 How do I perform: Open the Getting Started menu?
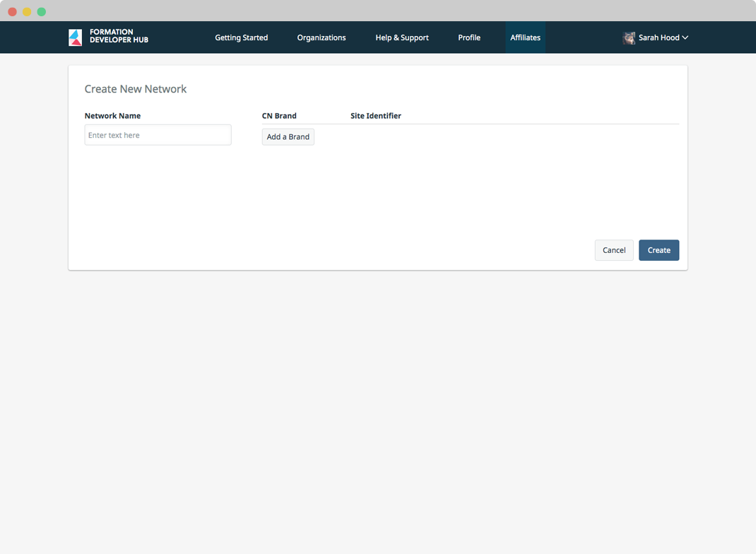tap(241, 37)
